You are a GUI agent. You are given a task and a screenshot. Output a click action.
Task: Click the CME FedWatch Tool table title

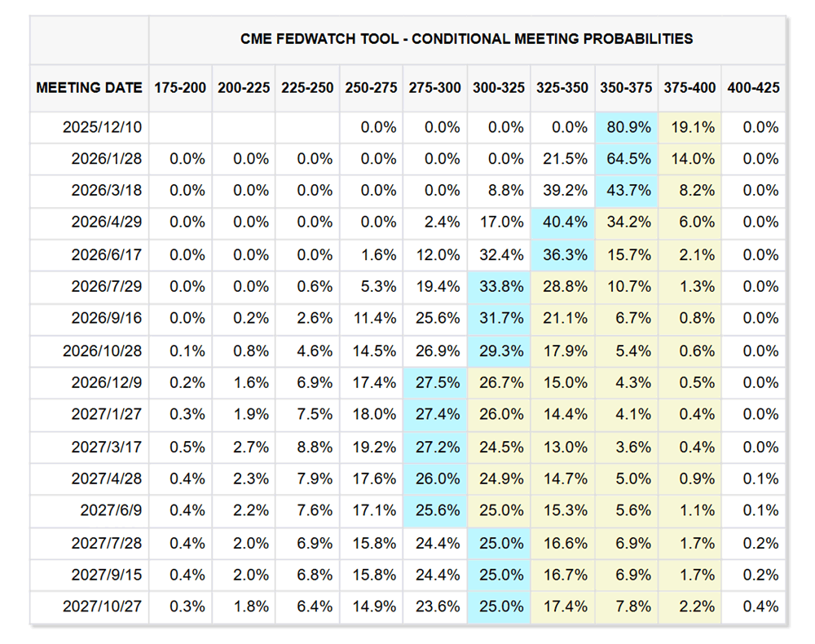pos(466,38)
